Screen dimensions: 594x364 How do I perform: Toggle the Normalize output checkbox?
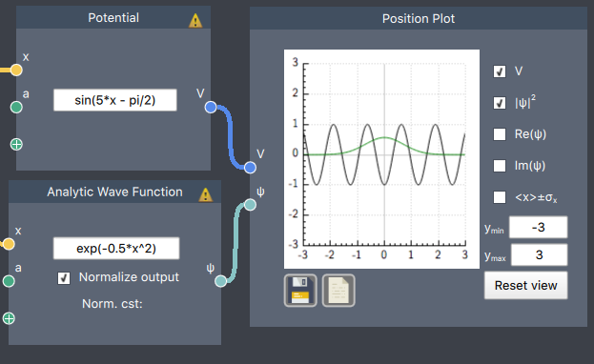64,278
